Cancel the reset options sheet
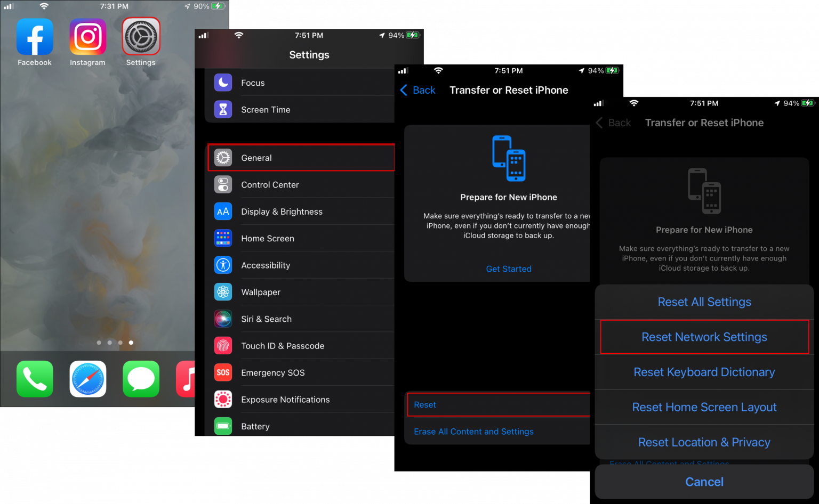The width and height of the screenshot is (819, 504). tap(704, 482)
